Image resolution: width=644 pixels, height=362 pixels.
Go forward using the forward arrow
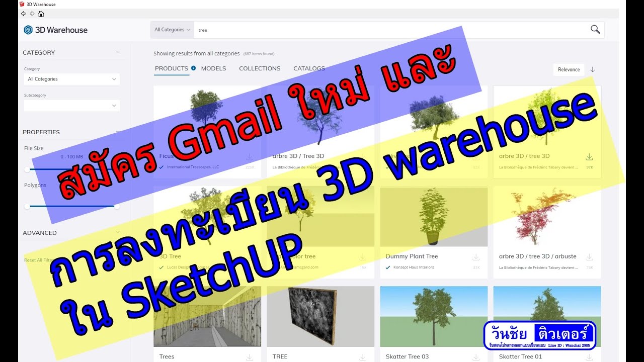[32, 14]
